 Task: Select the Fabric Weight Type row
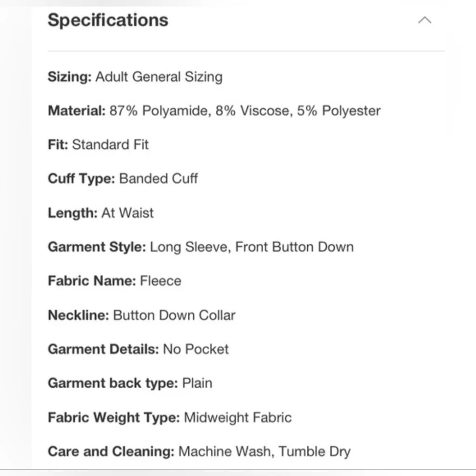click(x=170, y=417)
